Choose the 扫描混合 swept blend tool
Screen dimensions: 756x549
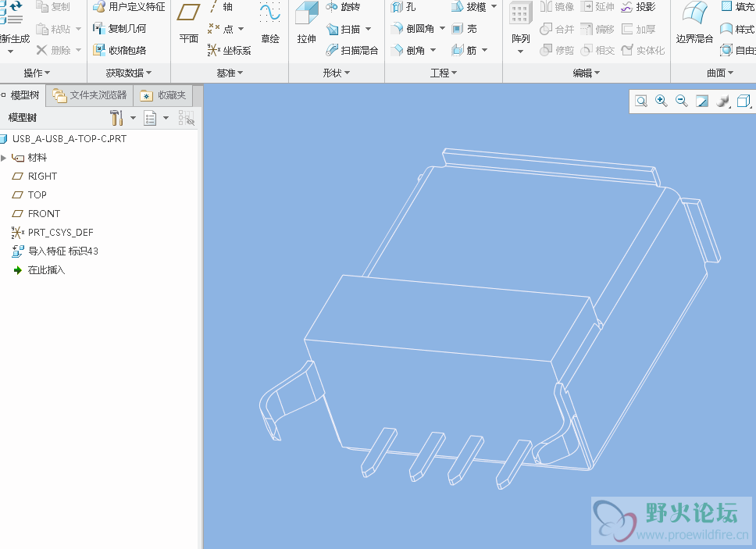[352, 50]
